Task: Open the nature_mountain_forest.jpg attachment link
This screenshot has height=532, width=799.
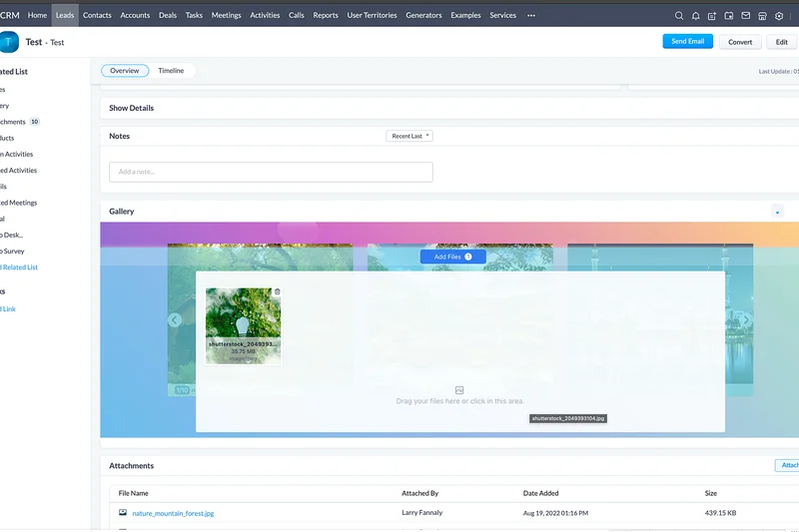Action: 173,513
